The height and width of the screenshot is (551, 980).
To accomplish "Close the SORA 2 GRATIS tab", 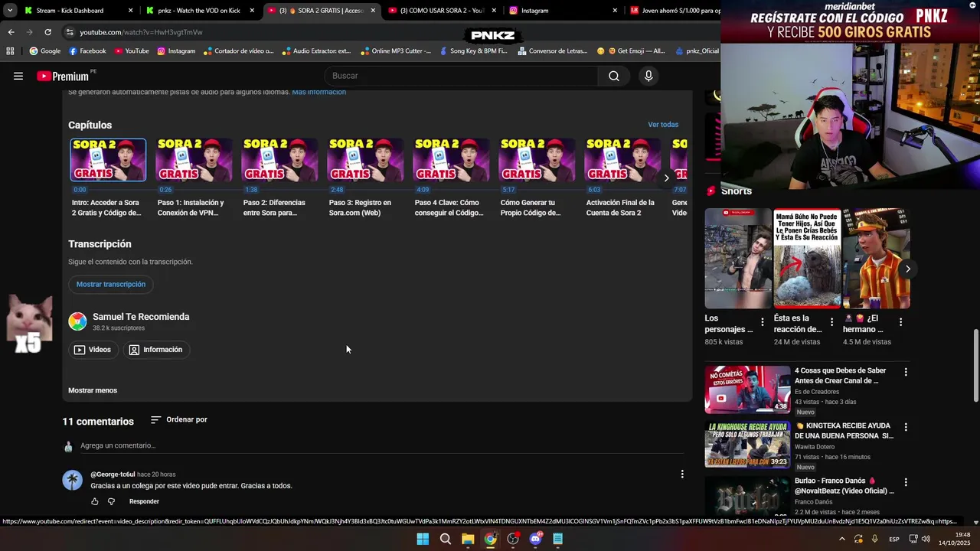I will 373,11.
